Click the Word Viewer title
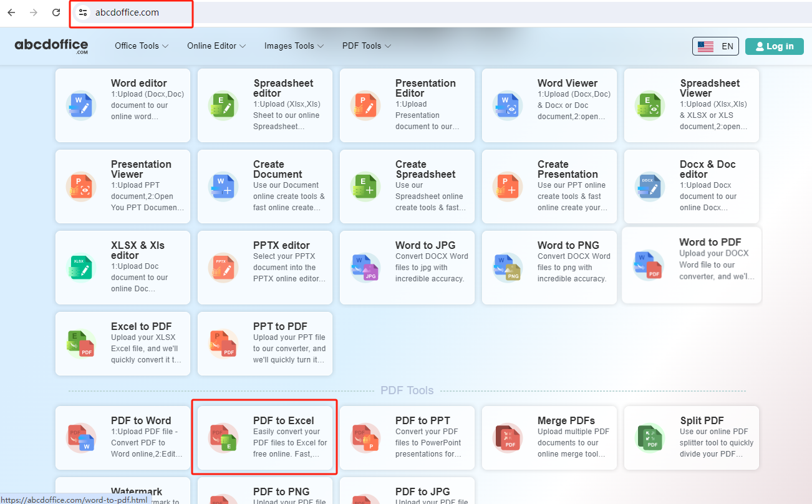Image resolution: width=812 pixels, height=504 pixels. (x=568, y=83)
